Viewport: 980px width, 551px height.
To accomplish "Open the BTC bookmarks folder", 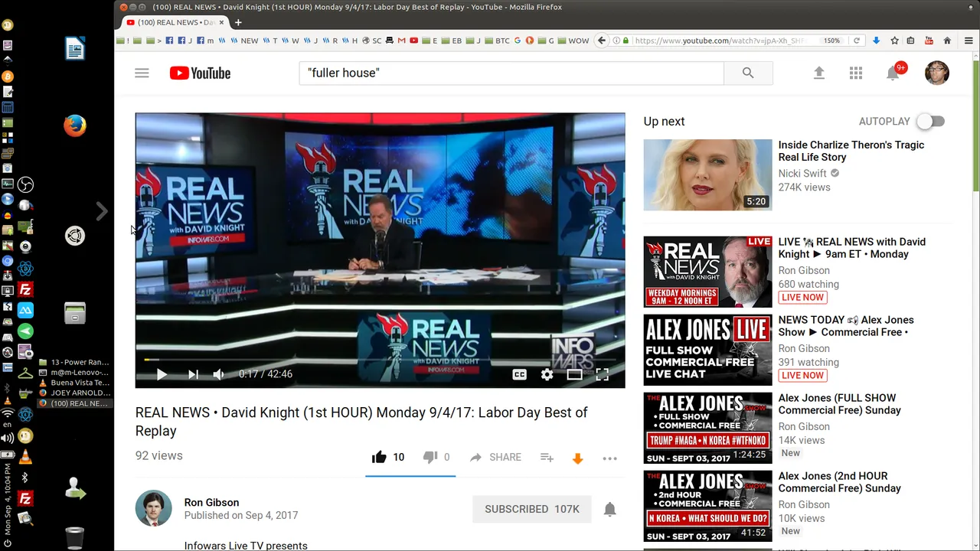I will tap(498, 41).
